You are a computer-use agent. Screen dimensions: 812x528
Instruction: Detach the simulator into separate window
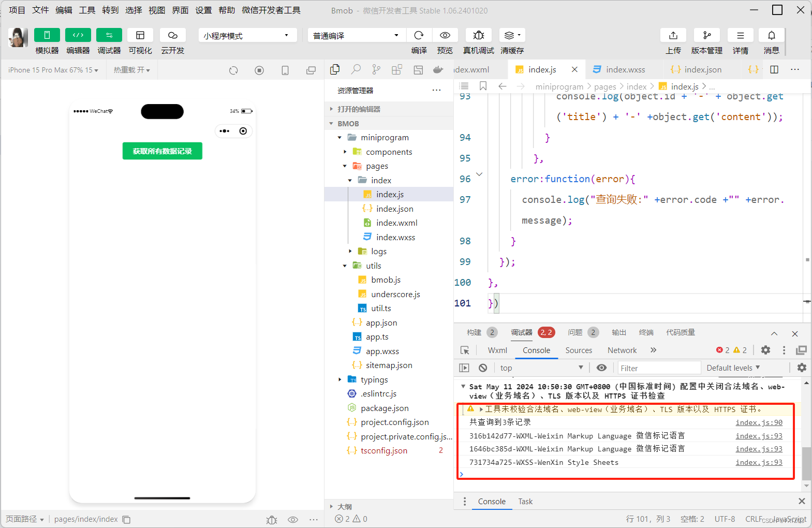pyautogui.click(x=311, y=70)
